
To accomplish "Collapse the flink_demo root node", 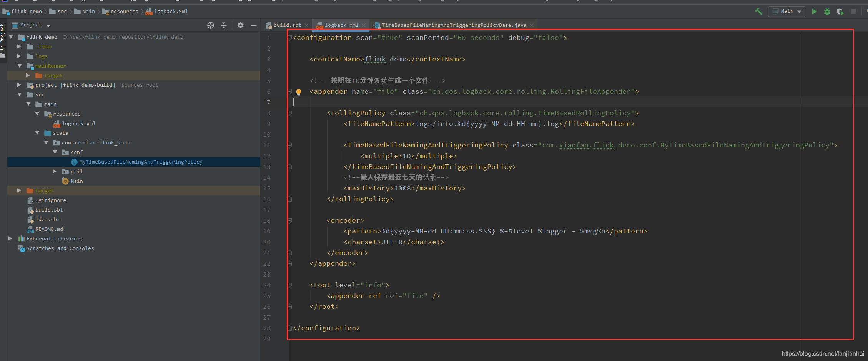I will 11,37.
